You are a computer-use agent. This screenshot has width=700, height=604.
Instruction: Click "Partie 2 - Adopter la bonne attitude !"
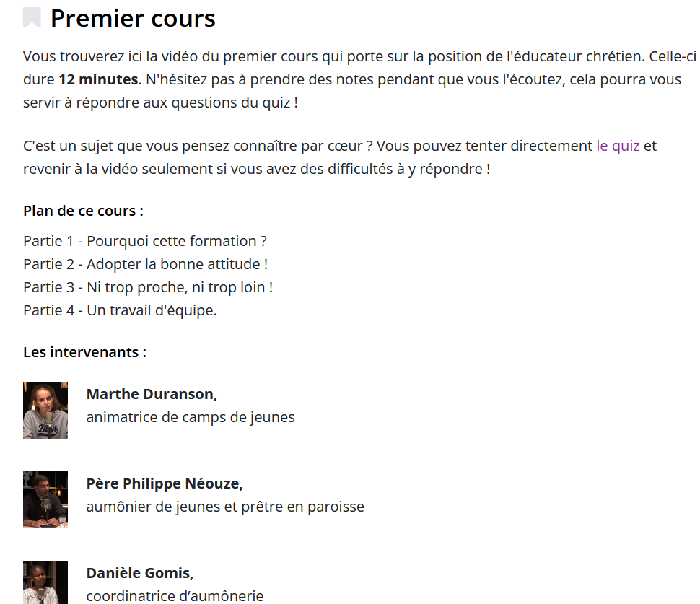pyautogui.click(x=146, y=264)
